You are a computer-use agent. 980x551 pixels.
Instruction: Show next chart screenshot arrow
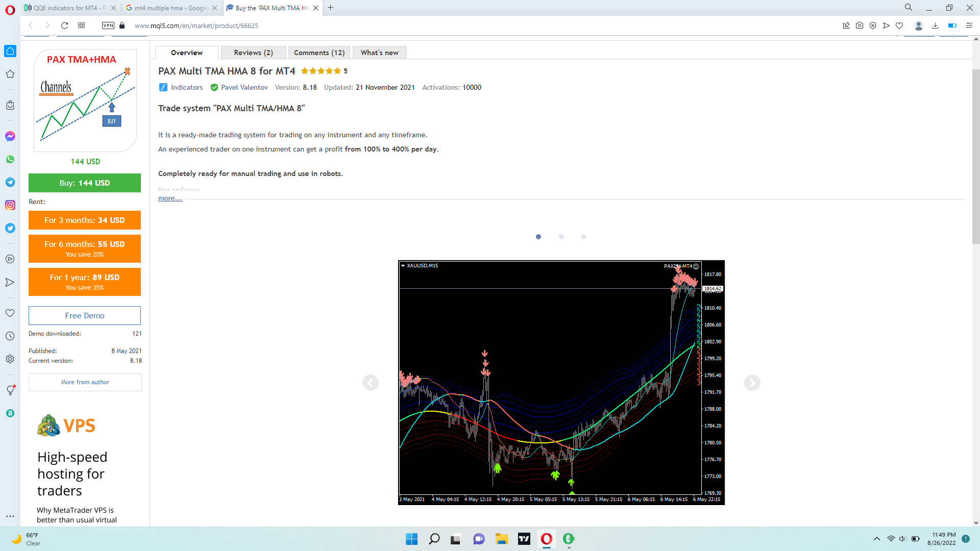tap(752, 383)
